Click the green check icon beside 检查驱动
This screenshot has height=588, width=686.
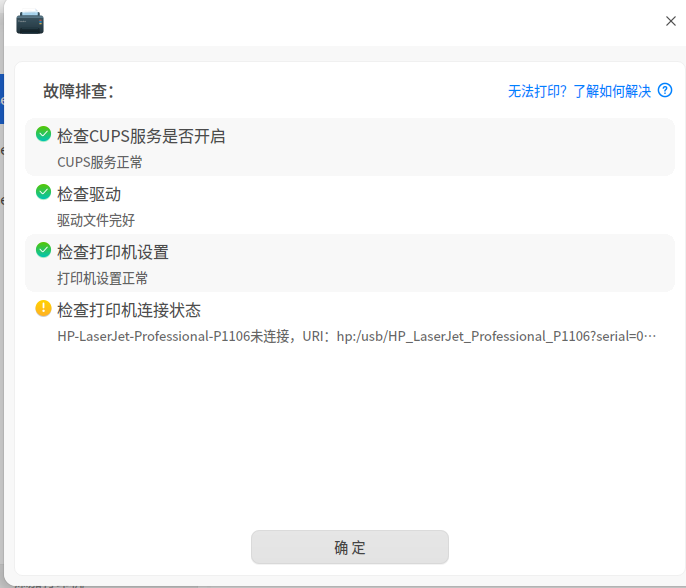click(43, 192)
